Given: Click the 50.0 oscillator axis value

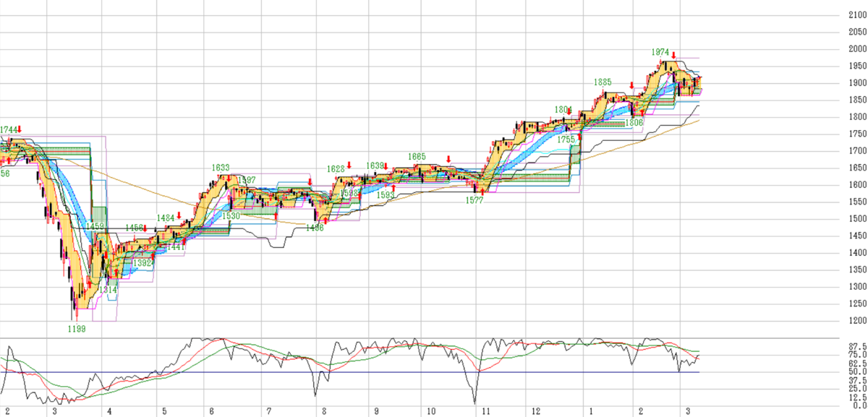Looking at the screenshot, I should pyautogui.click(x=858, y=371).
